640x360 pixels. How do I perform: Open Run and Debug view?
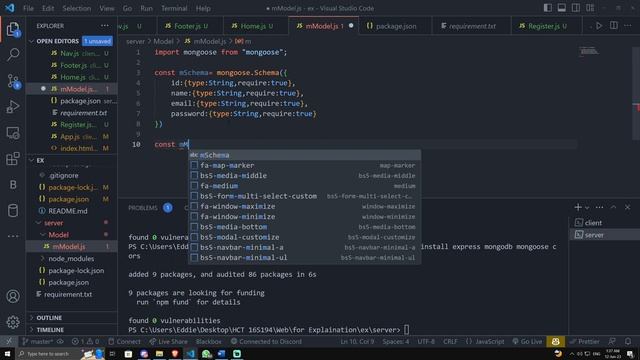[13, 107]
